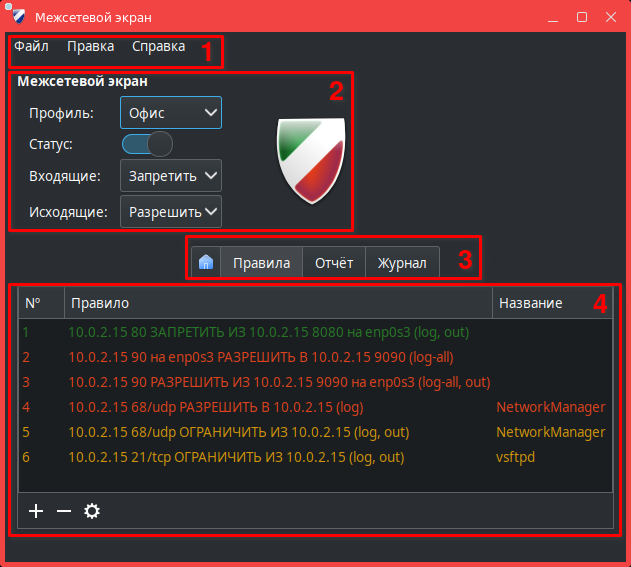Switch to the Журнал tab
631x567 pixels.
pyautogui.click(x=402, y=263)
